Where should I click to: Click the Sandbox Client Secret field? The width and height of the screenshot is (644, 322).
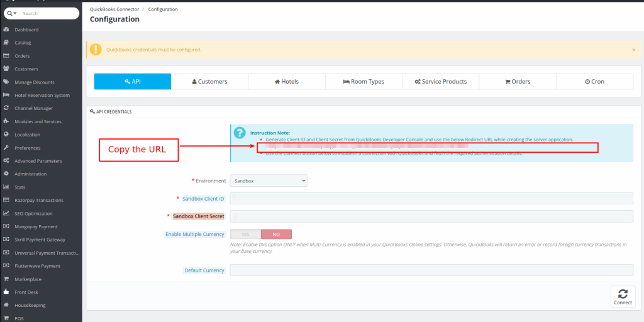[x=431, y=216]
